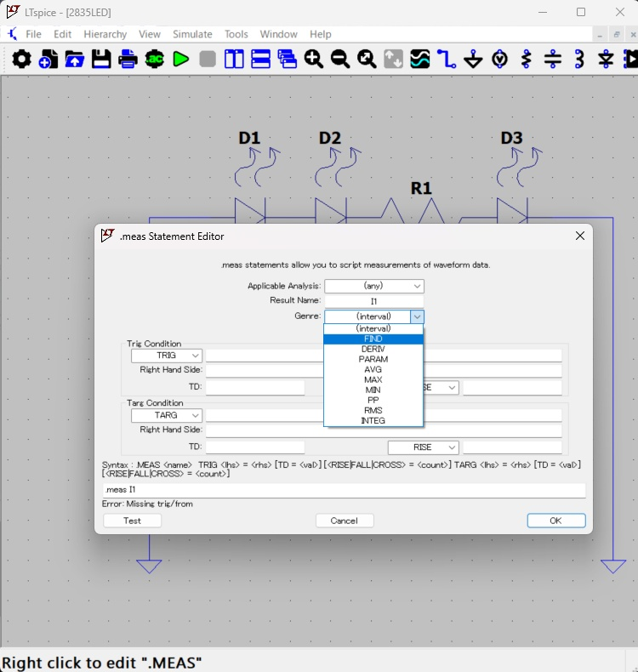Choose MAX from the Genre list
638x672 pixels.
373,380
